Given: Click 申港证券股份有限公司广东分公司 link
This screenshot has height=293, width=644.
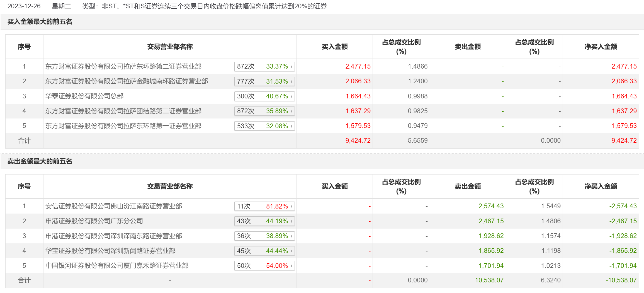Looking at the screenshot, I should point(94,221).
